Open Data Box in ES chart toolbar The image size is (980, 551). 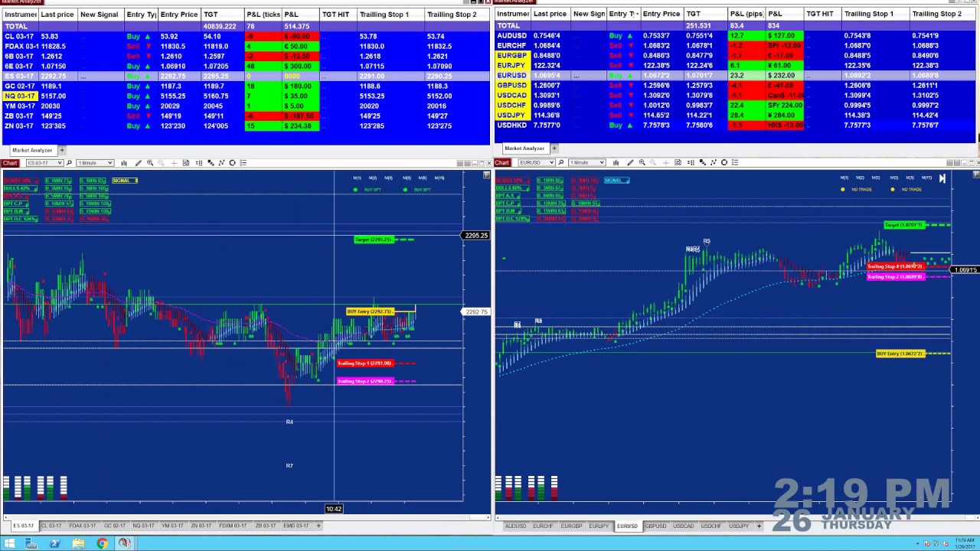(186, 163)
